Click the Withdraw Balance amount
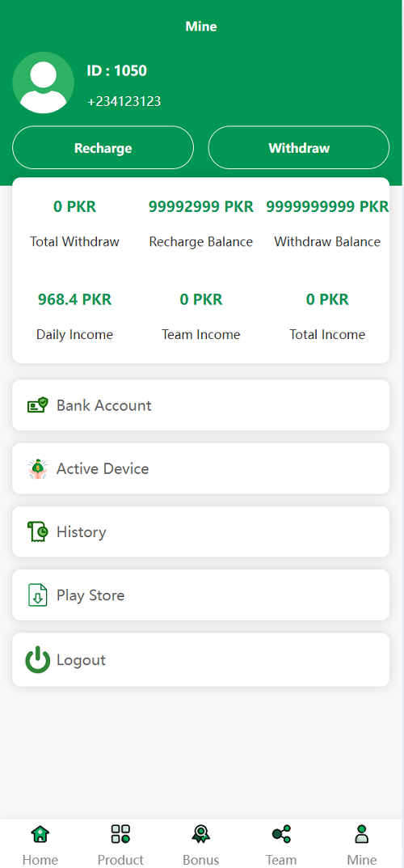Image resolution: width=404 pixels, height=868 pixels. [328, 207]
